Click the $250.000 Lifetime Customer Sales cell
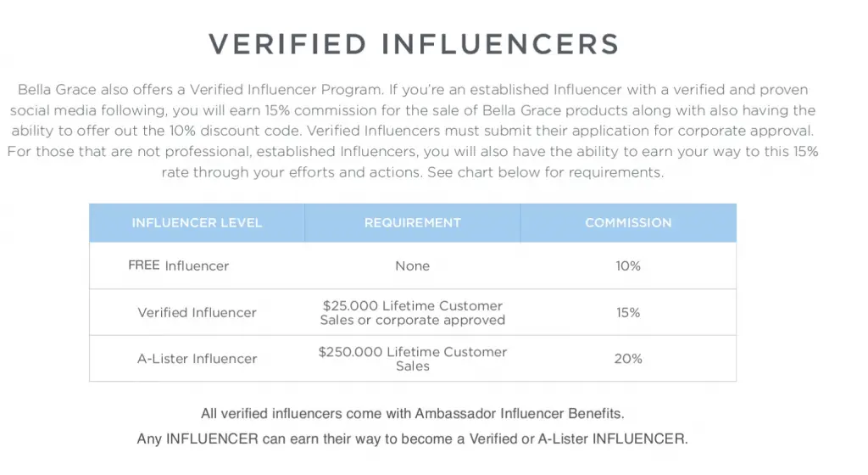The width and height of the screenshot is (868, 475). tap(413, 359)
